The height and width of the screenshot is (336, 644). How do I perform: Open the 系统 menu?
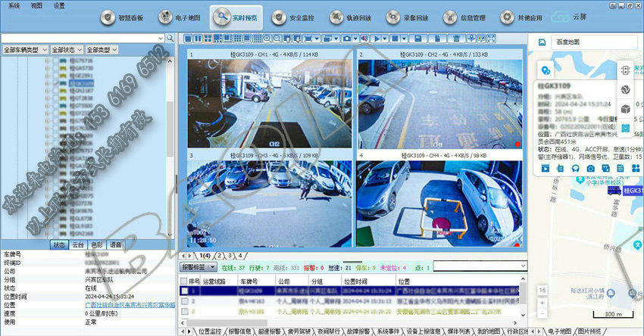coord(14,5)
